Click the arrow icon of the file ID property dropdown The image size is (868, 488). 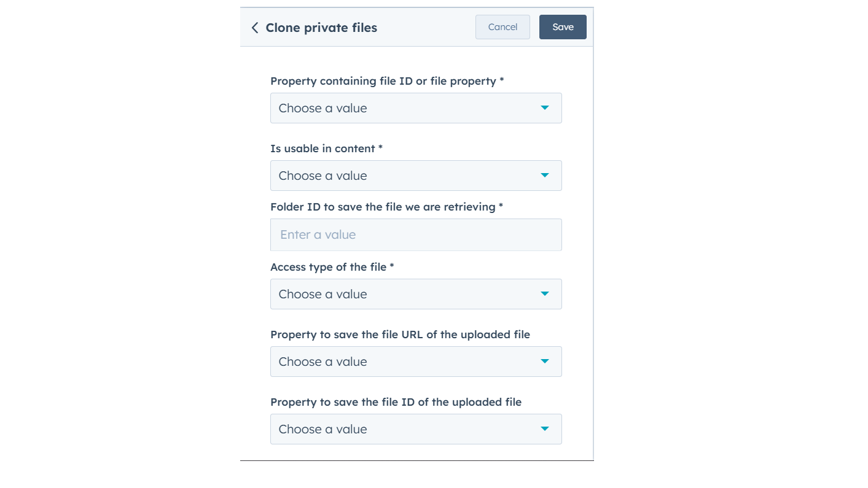pyautogui.click(x=544, y=108)
